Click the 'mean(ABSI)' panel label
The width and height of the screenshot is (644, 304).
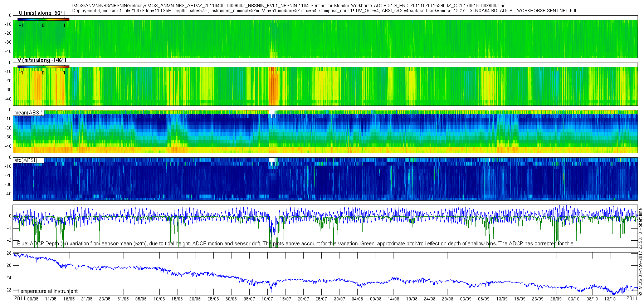coord(28,113)
